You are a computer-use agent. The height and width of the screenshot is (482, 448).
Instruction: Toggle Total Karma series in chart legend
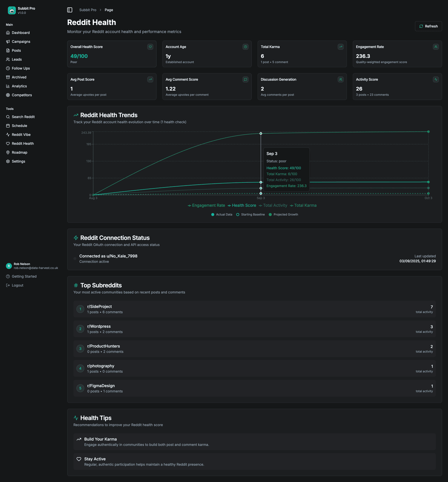(303, 206)
